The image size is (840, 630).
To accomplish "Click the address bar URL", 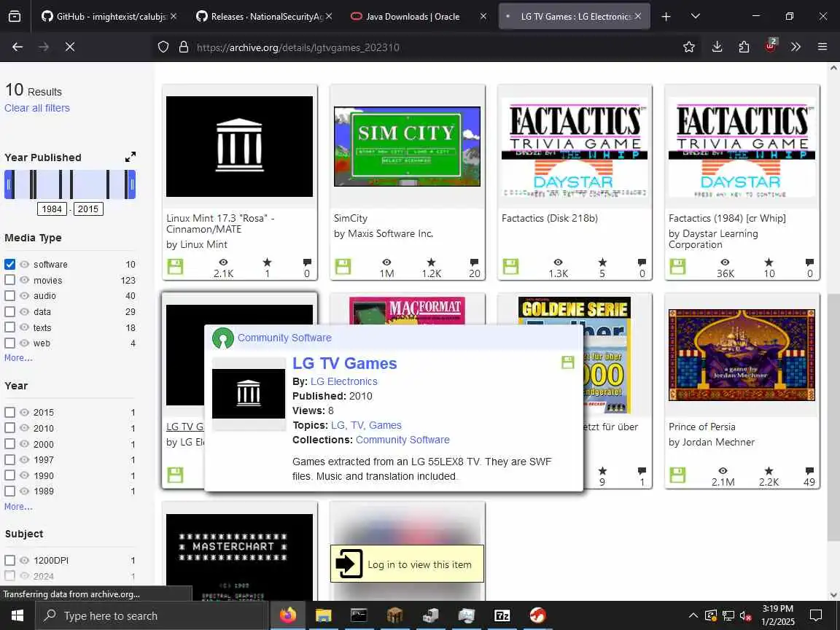I will [297, 47].
